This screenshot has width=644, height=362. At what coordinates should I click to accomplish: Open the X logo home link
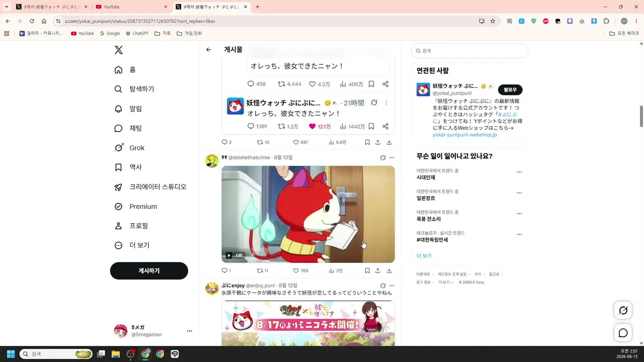pyautogui.click(x=119, y=50)
